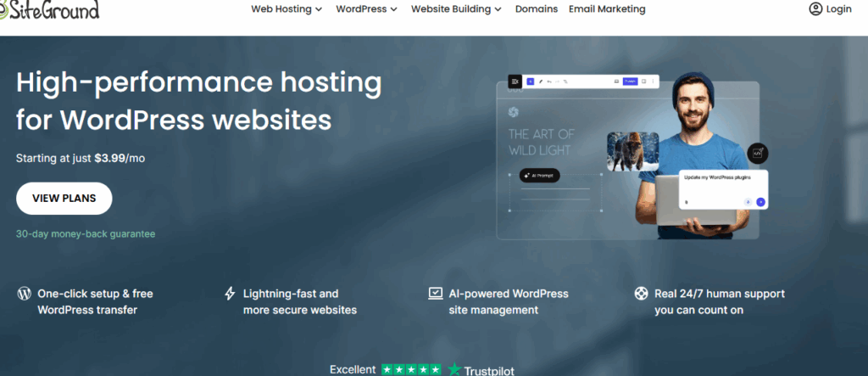Click the black editor menu icon in mockup
This screenshot has width=868, height=376.
[x=515, y=81]
